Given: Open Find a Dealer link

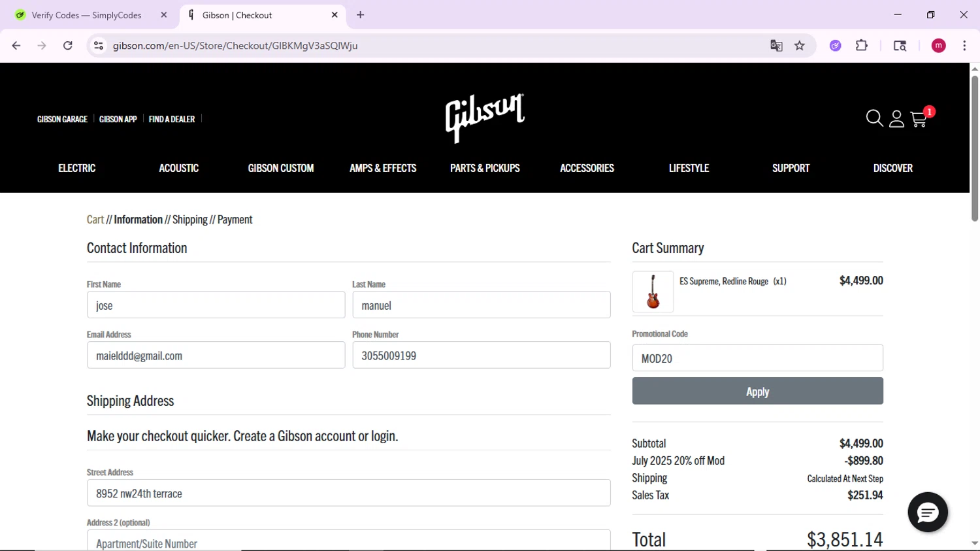Looking at the screenshot, I should click(172, 119).
